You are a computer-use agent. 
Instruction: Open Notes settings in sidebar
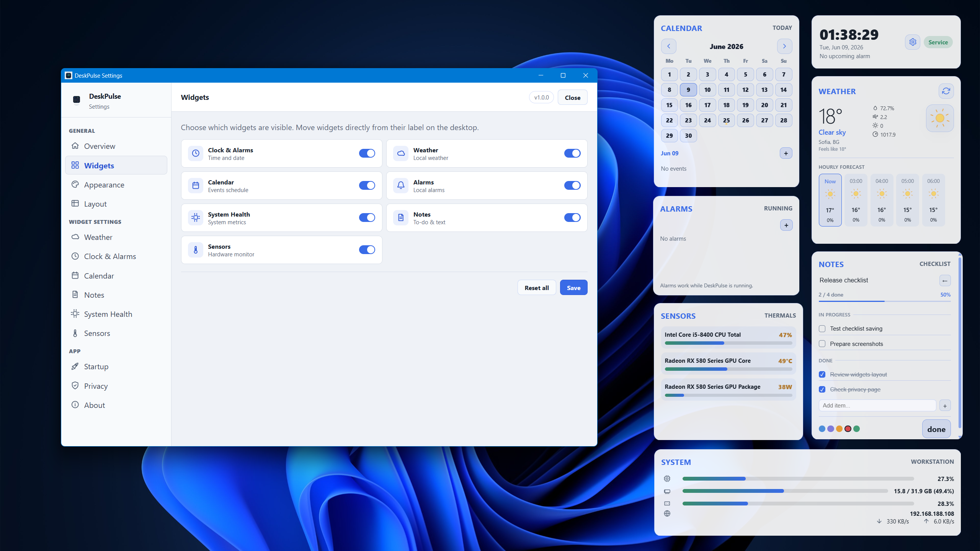[x=116, y=295]
